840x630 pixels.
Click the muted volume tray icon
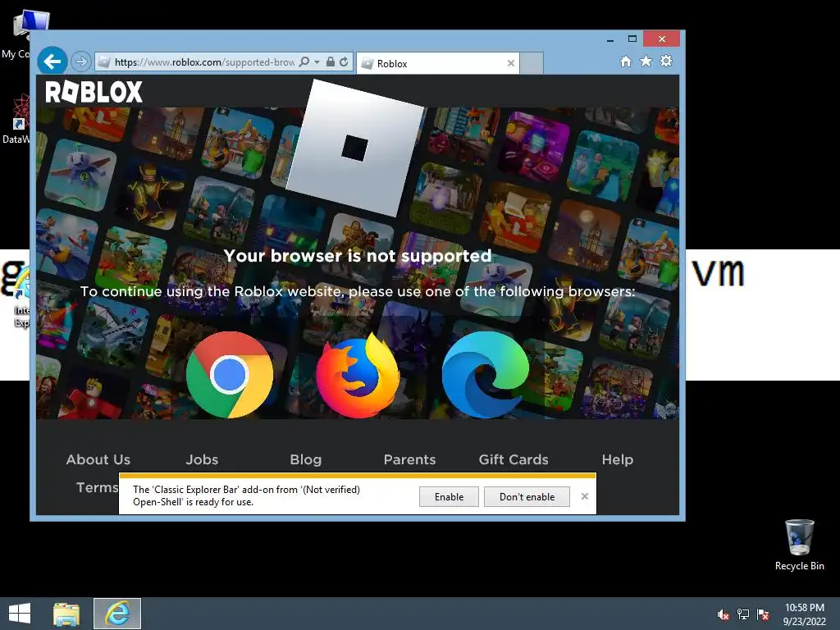(x=724, y=614)
